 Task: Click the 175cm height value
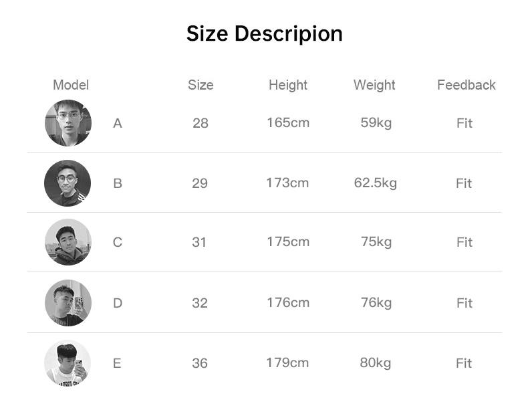point(288,241)
